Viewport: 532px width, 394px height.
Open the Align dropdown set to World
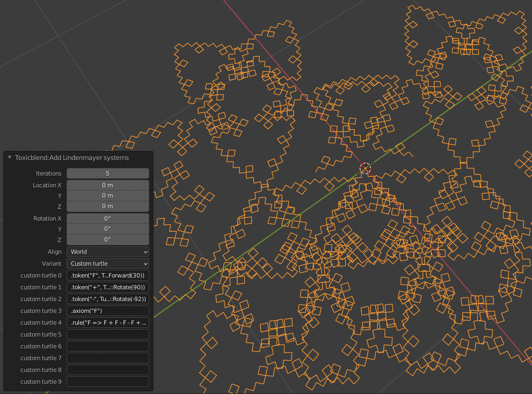pos(107,252)
